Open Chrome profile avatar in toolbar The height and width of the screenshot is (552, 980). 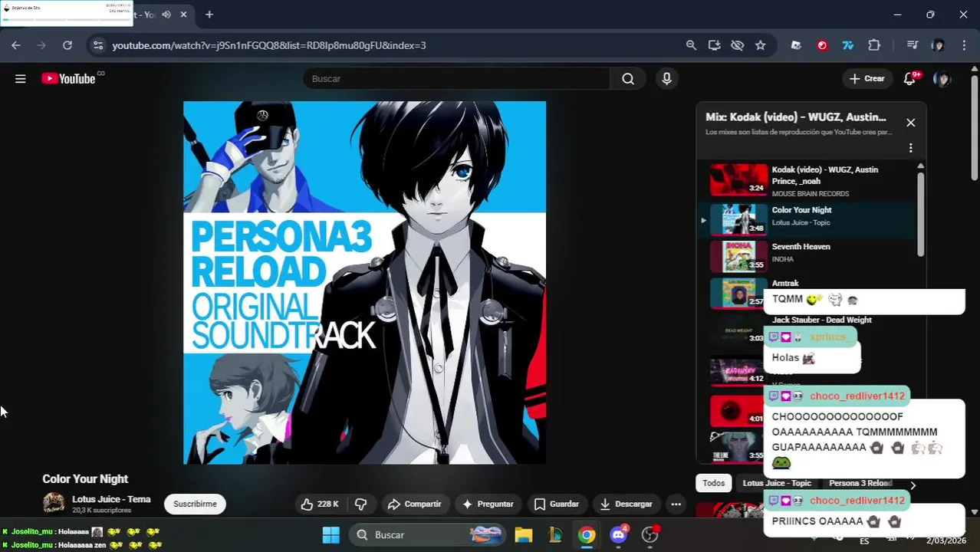938,45
